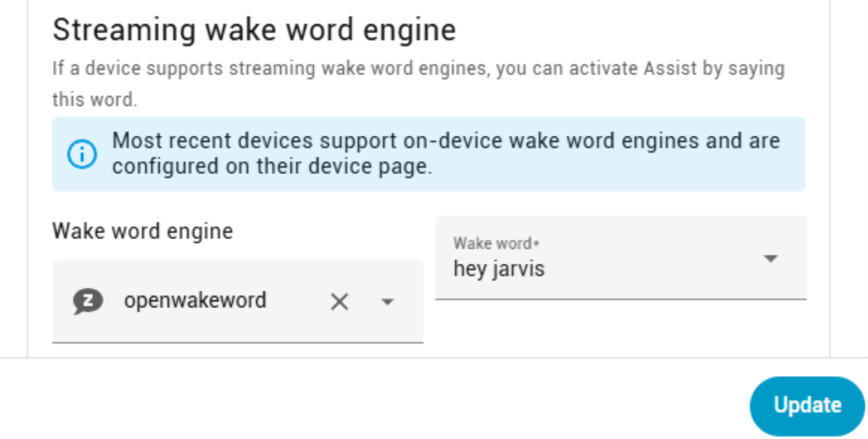Click the "Wake word engine" field label
The image size is (868, 439).
click(142, 231)
